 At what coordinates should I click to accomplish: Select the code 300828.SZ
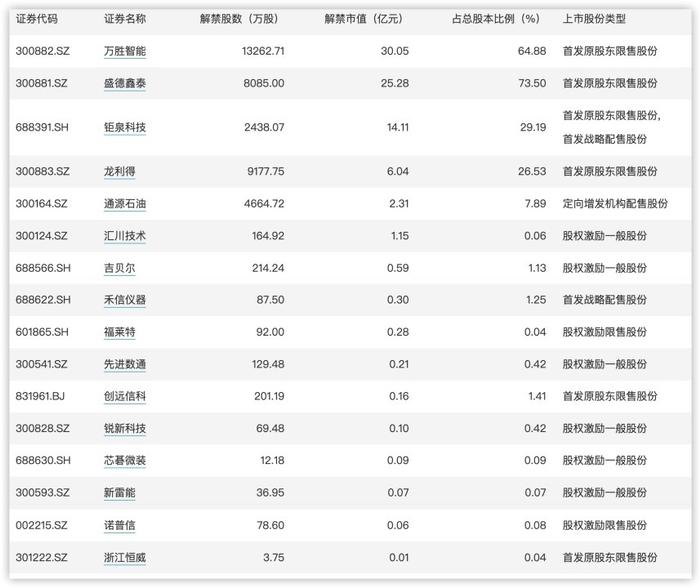point(42,428)
